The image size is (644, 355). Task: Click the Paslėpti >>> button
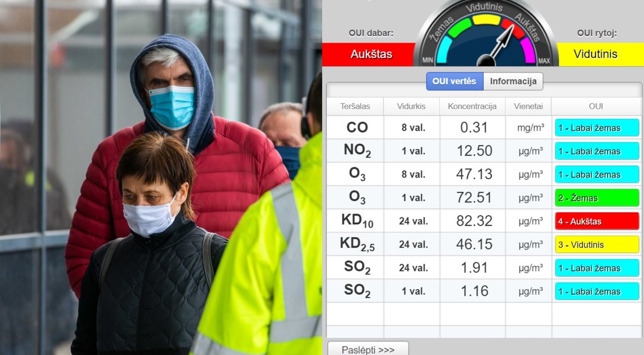pos(368,350)
